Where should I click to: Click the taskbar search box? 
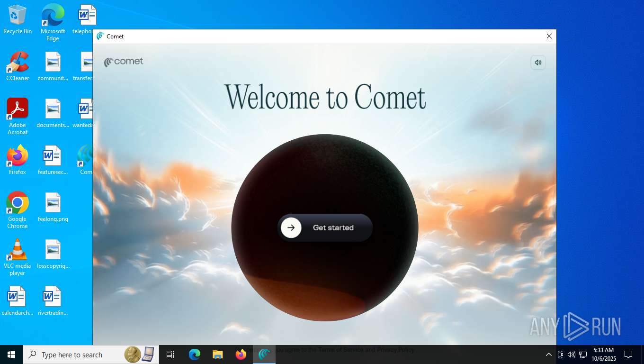tap(90, 355)
